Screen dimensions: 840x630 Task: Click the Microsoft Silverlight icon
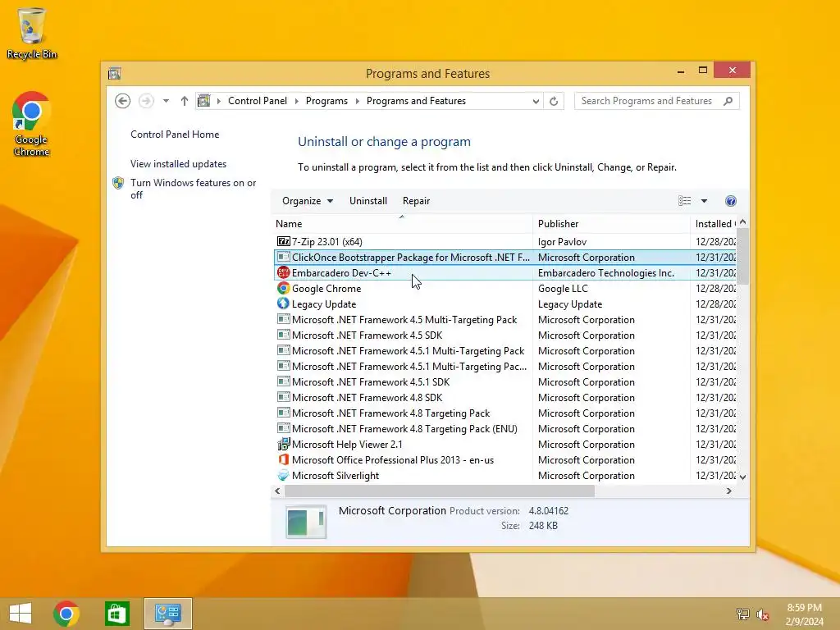[x=283, y=475]
